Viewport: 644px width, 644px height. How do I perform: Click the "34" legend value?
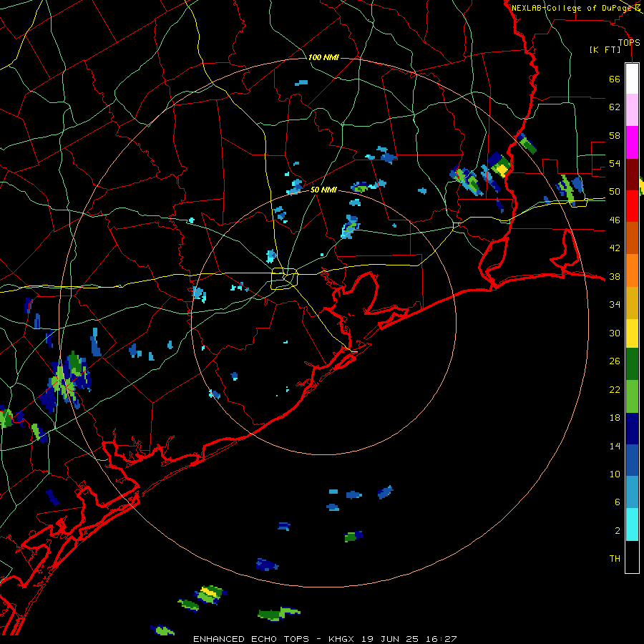coord(615,305)
